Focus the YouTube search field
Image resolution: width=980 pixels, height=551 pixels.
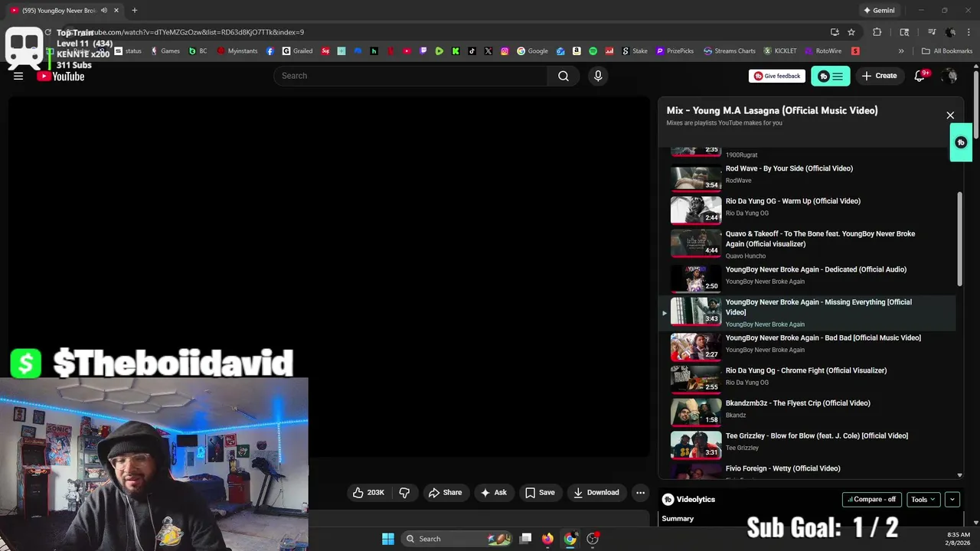point(410,76)
